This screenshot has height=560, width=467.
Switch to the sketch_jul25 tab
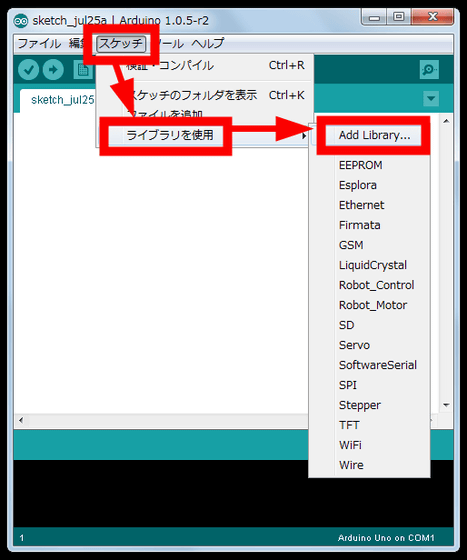click(58, 100)
